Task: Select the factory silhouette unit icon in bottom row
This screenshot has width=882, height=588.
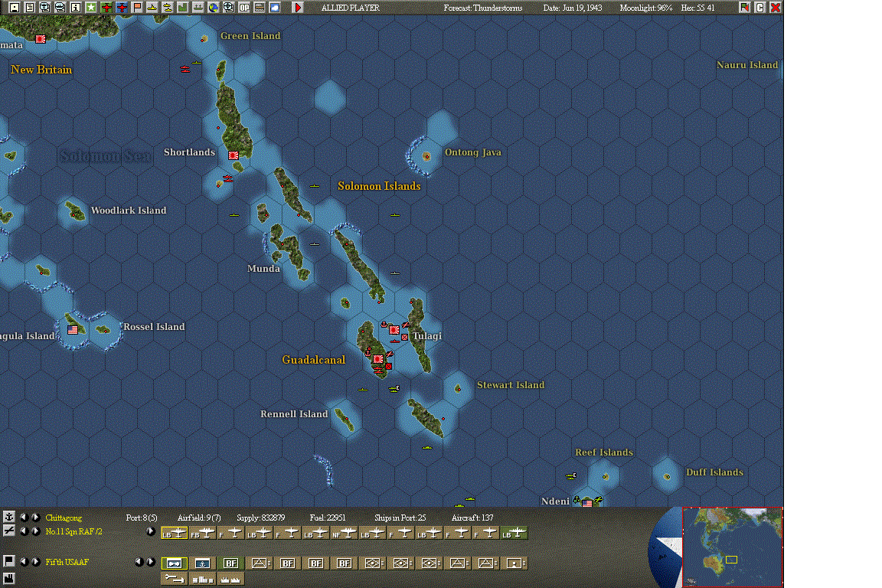Action: (230, 579)
